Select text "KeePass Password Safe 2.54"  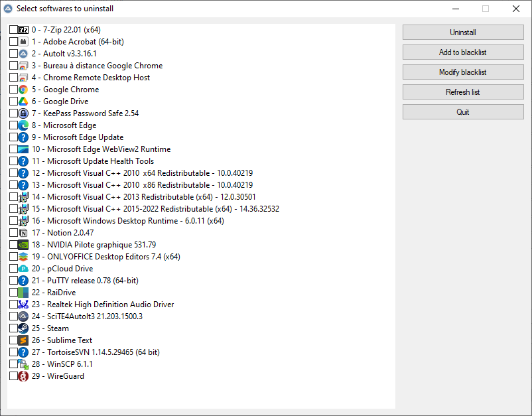(x=91, y=113)
